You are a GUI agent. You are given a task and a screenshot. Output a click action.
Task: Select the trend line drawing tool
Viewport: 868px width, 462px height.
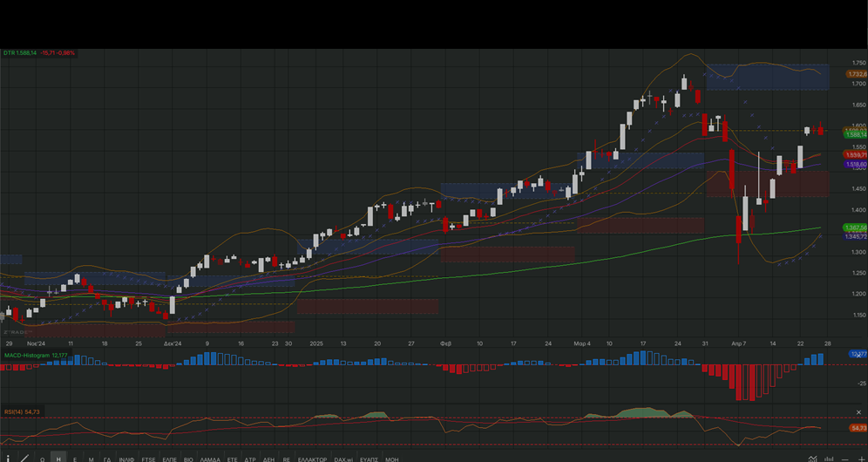(25, 459)
